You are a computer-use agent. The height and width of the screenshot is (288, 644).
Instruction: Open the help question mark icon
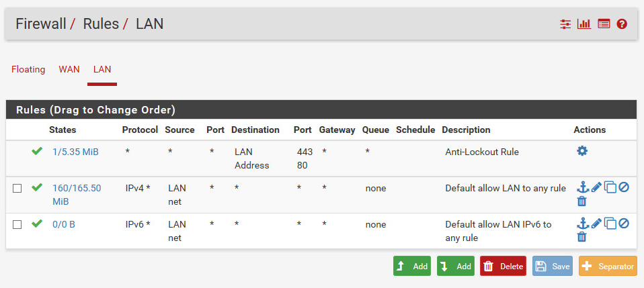pyautogui.click(x=622, y=24)
